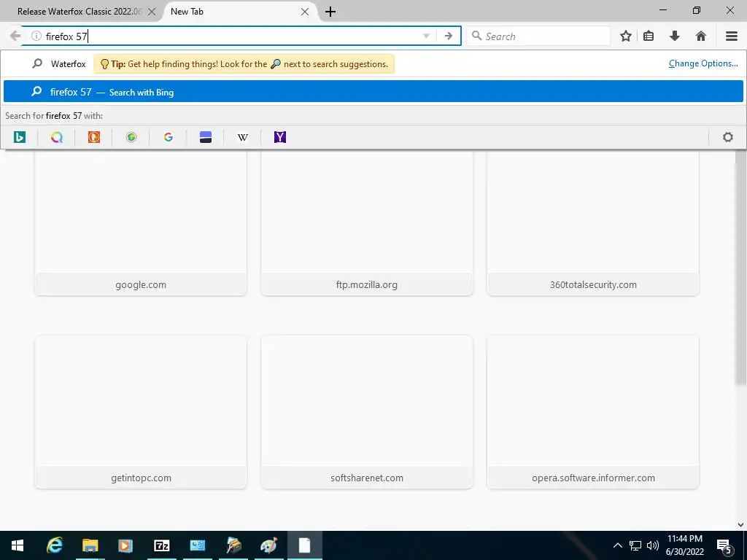Open the softsharenet.com tile
Image resolution: width=747 pixels, height=560 pixels.
[x=367, y=412]
